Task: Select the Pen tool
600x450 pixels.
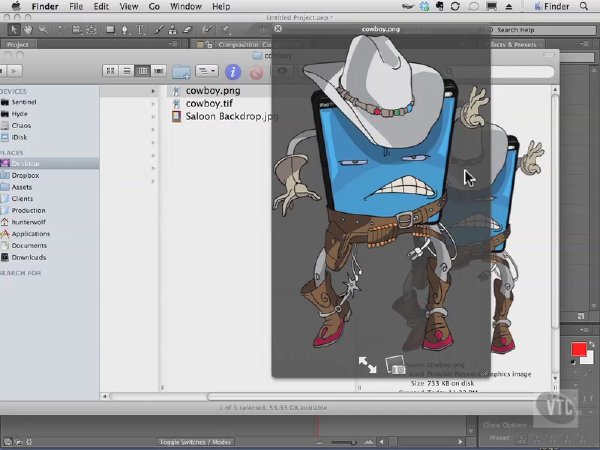Action: tap(125, 29)
